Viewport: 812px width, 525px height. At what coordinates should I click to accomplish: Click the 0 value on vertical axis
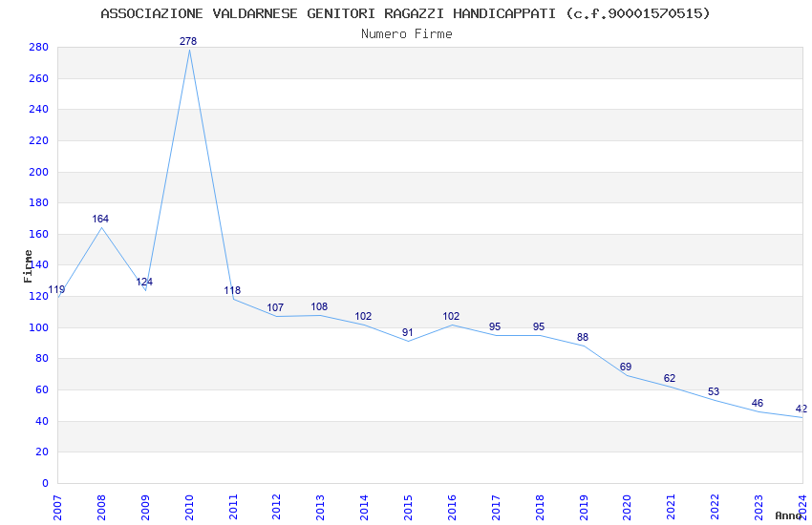(46, 484)
